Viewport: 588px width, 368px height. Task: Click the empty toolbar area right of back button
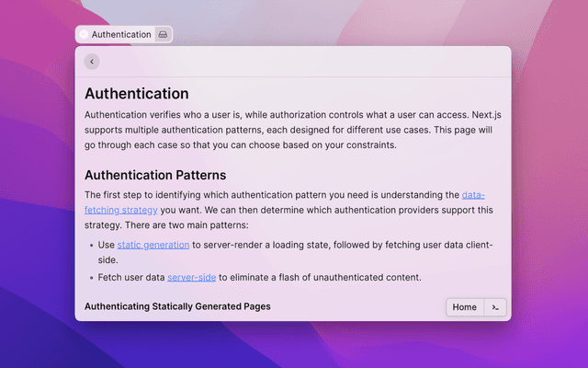(x=303, y=62)
